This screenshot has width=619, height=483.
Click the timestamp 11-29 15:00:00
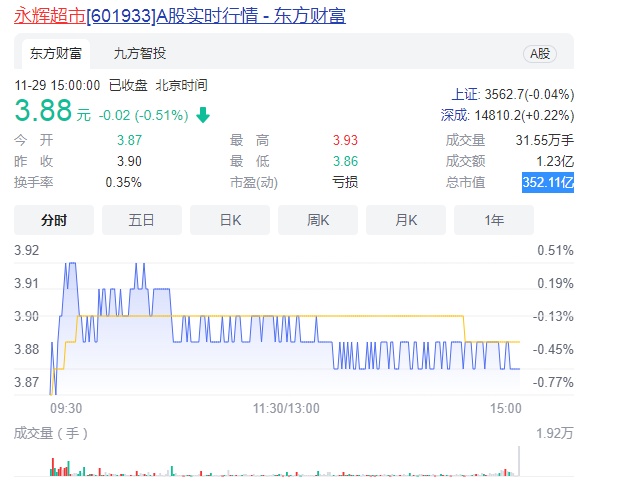tap(57, 85)
